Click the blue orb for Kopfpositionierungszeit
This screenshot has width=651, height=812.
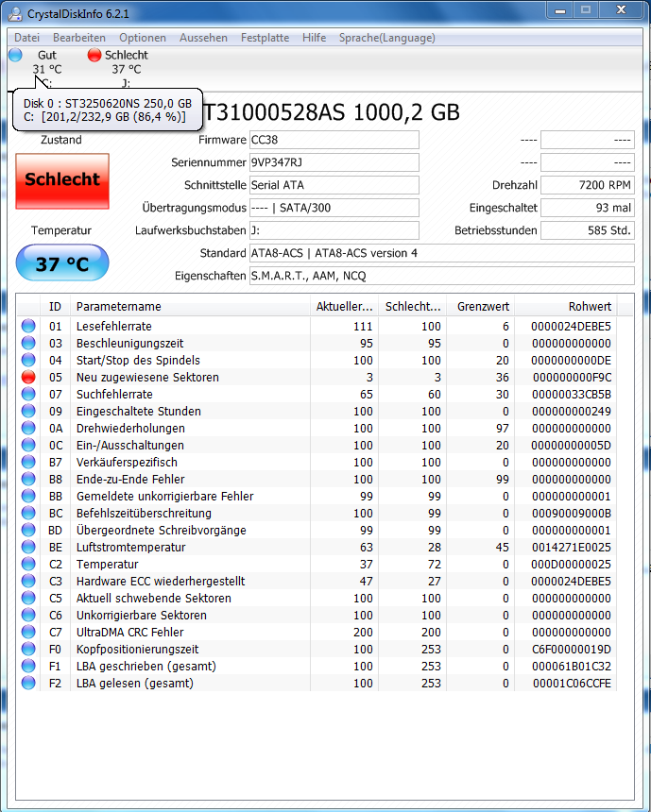[28, 649]
